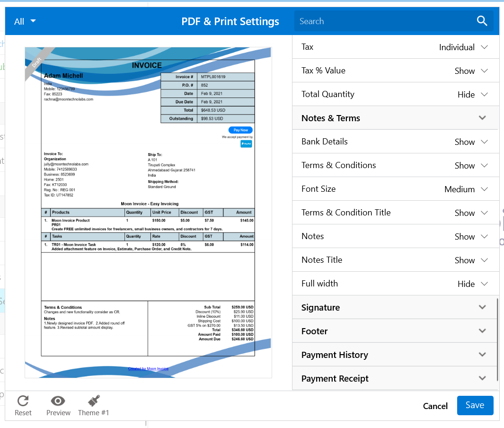504x428 pixels.
Task: Click the search magnifier icon
Action: coord(482,21)
